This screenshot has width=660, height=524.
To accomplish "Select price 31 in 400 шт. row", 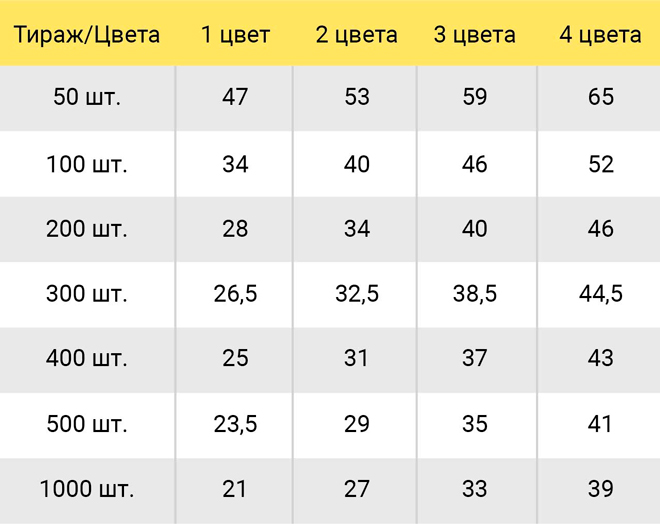I will click(x=356, y=358).
